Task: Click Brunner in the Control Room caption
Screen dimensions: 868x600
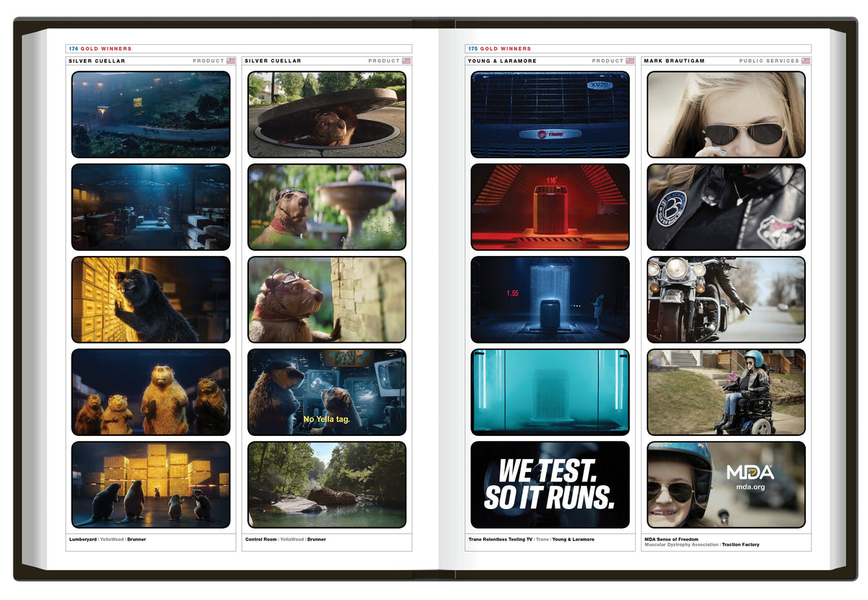Action: point(317,539)
